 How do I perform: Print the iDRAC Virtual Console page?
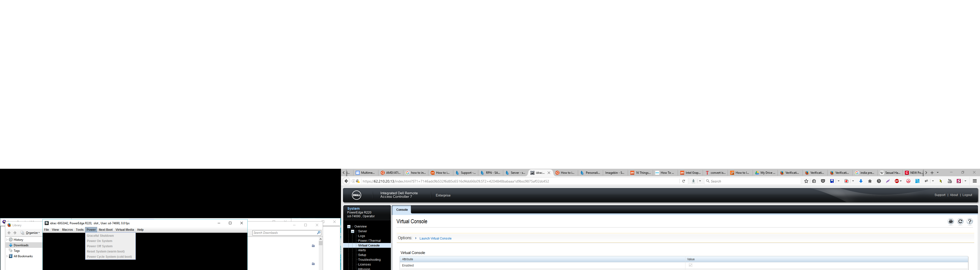pyautogui.click(x=951, y=222)
